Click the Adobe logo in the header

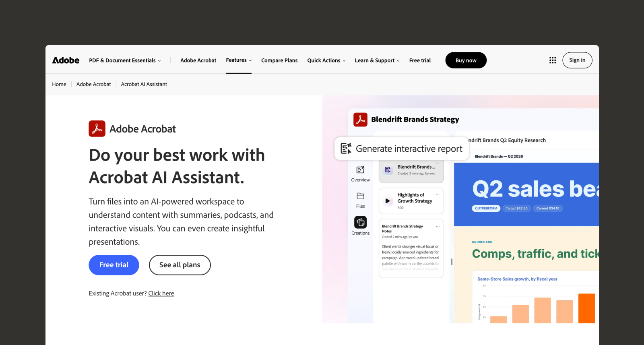66,60
